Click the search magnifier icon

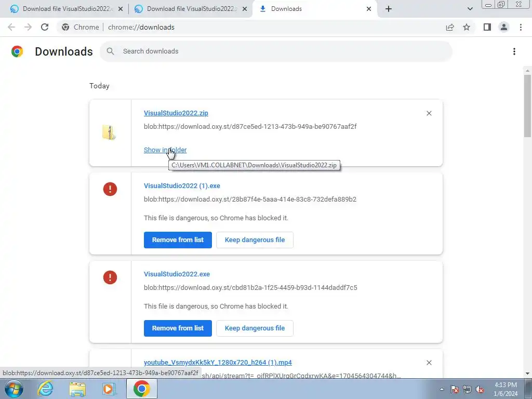coord(110,51)
